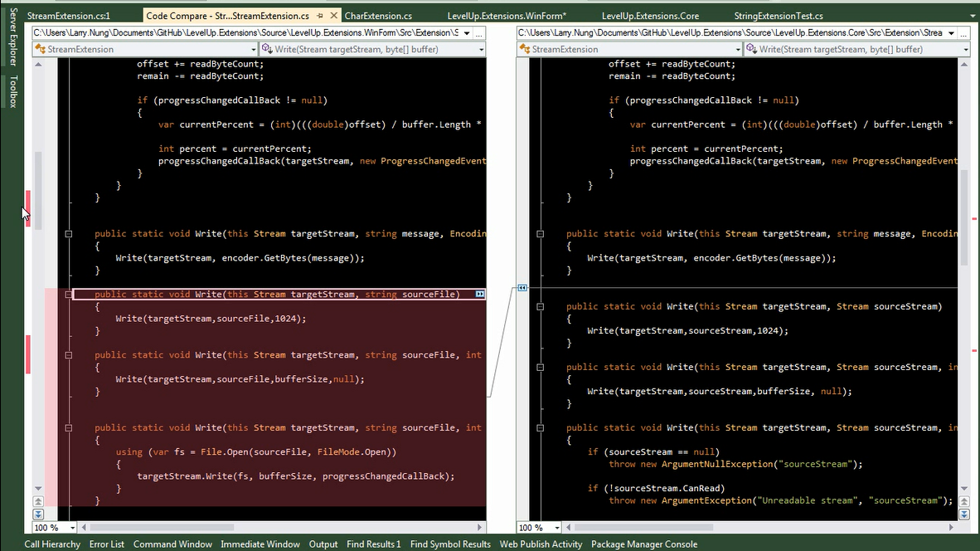Click left pane horizontal scrollbar thumb

163,528
